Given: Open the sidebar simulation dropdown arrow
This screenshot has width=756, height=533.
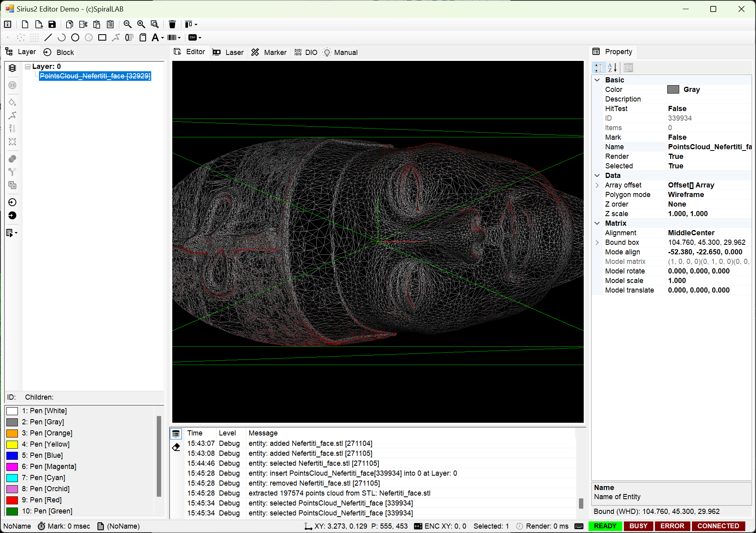Looking at the screenshot, I should [x=16, y=233].
